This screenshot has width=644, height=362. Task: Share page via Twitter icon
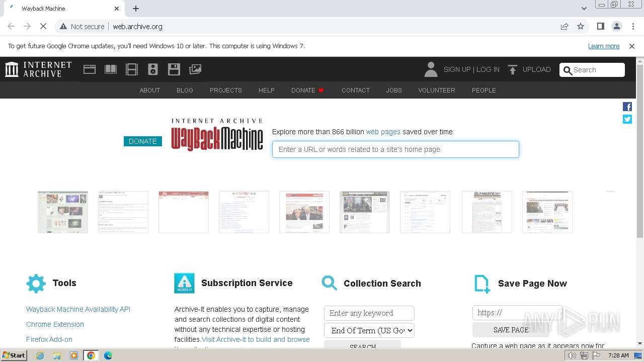pyautogui.click(x=627, y=119)
